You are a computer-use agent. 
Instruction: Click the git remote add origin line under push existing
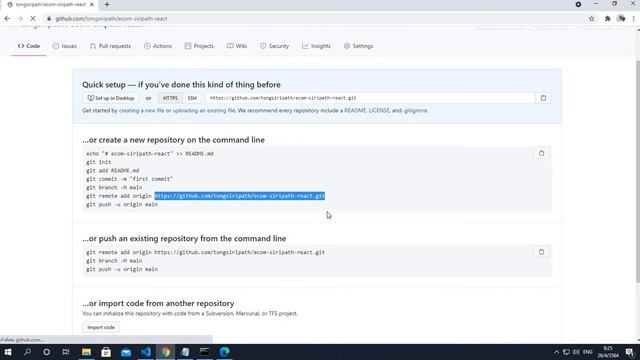point(205,252)
